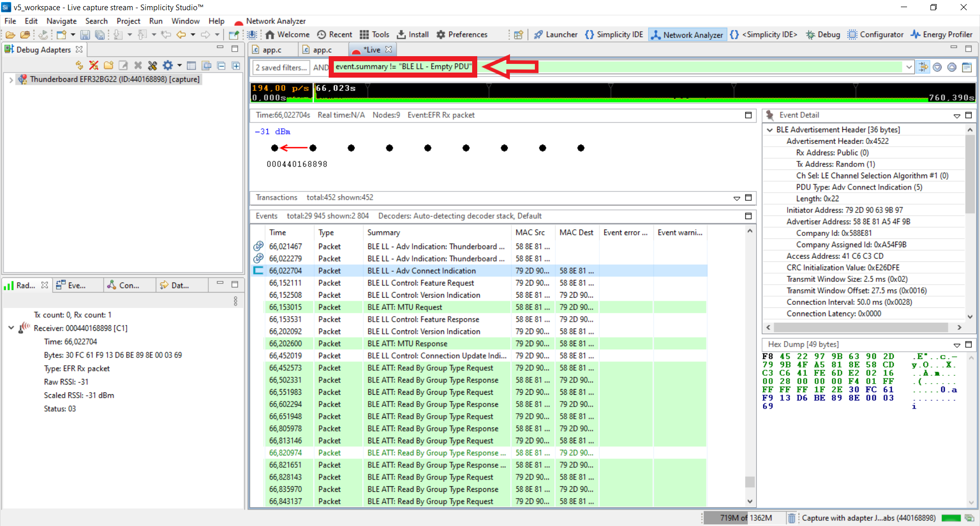The height and width of the screenshot is (526, 980).
Task: Open the Navigate menu
Action: click(61, 21)
